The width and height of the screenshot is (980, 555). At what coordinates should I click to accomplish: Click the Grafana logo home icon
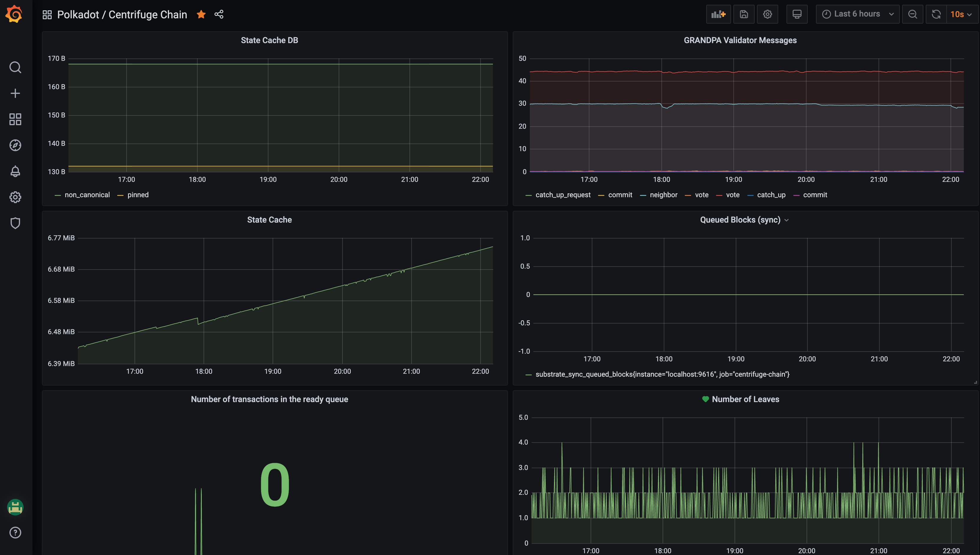click(14, 14)
